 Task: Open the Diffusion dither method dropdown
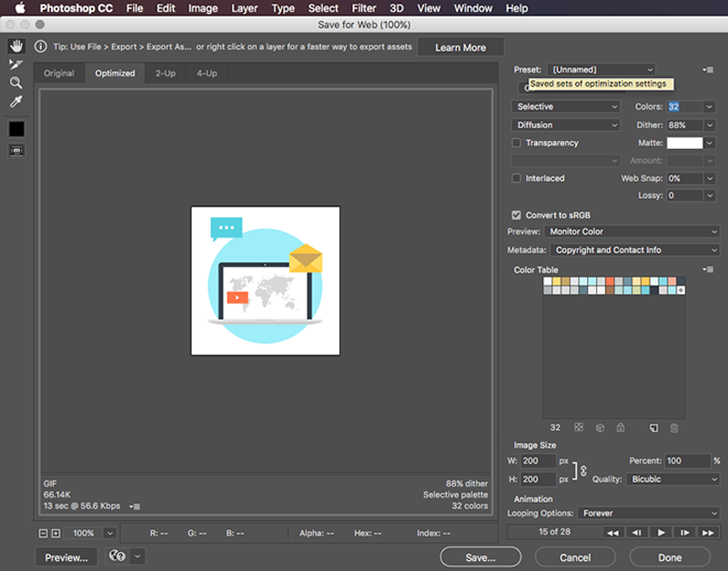tap(565, 125)
